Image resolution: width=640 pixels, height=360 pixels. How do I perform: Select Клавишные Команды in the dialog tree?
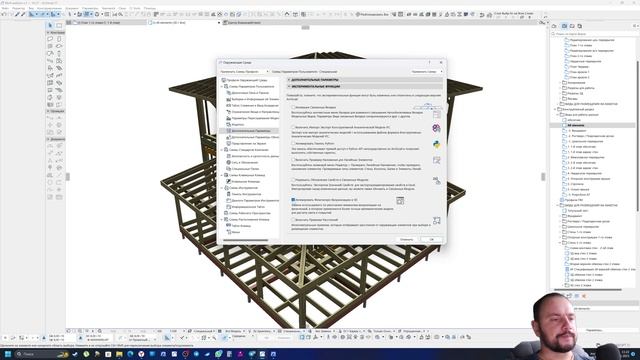245,182
